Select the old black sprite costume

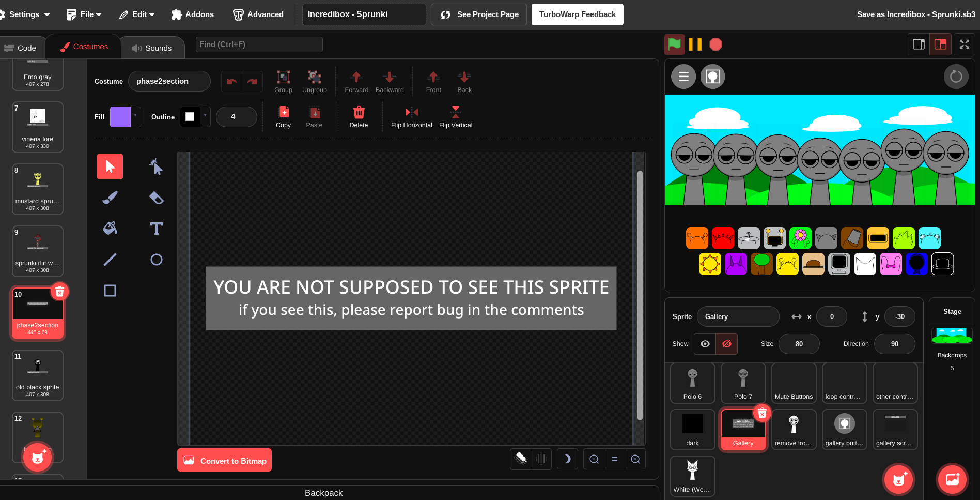38,375
